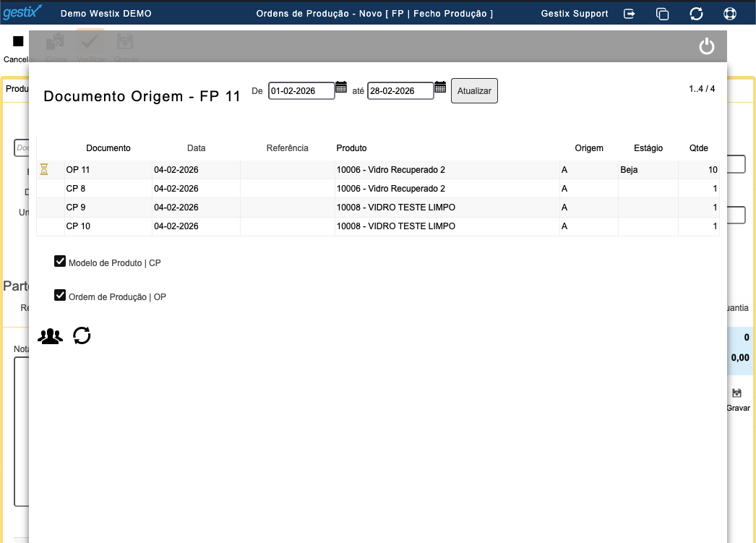Click the Cancelar toolbar button
Viewport: 756px width, 543px height.
pos(18,48)
